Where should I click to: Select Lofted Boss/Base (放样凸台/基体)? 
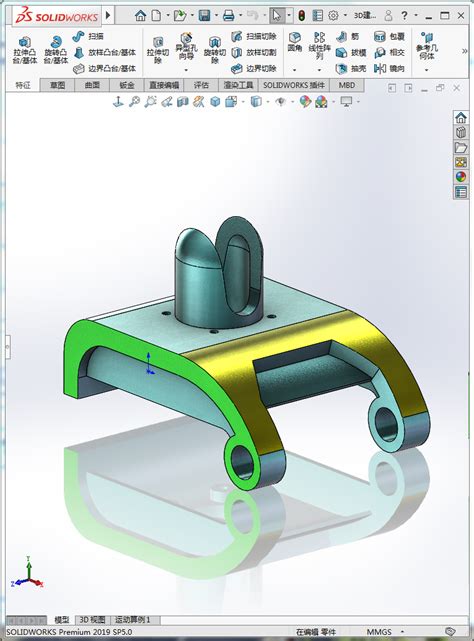(x=105, y=52)
